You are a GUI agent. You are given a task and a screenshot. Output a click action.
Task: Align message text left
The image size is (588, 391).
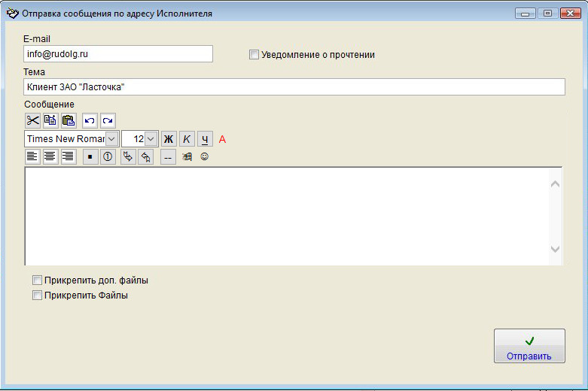coord(32,156)
